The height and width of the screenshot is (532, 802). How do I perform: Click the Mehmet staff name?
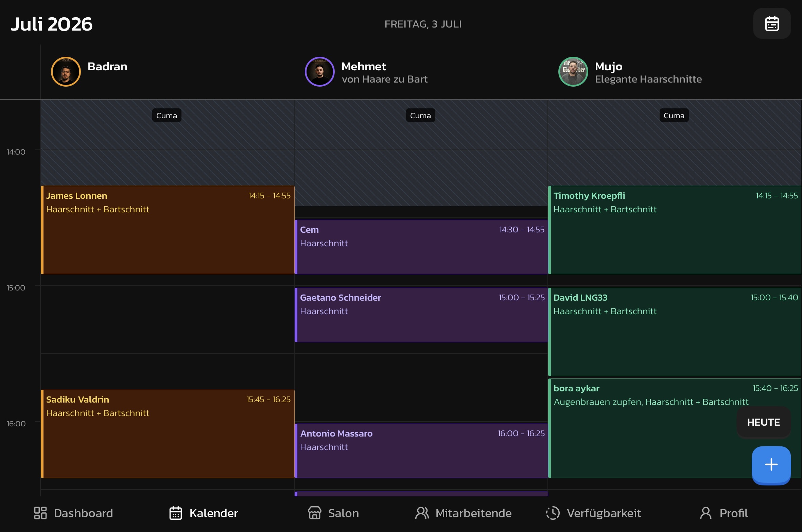click(x=364, y=66)
